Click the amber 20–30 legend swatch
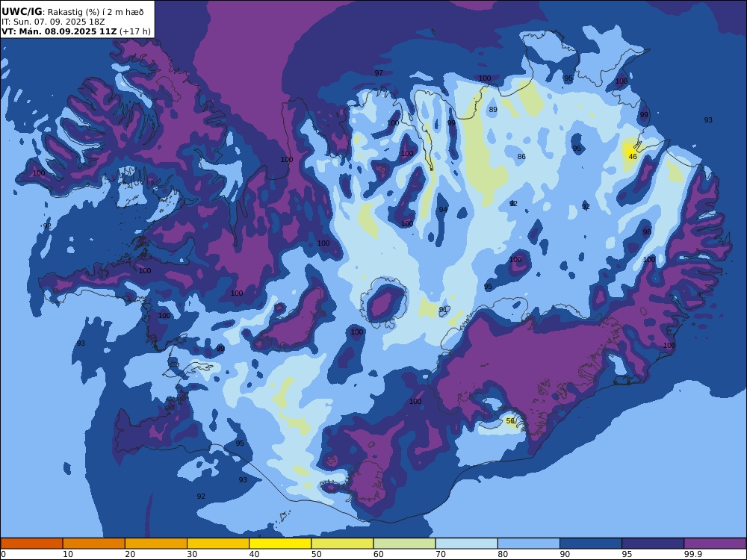The height and width of the screenshot is (560, 747). tap(156, 544)
